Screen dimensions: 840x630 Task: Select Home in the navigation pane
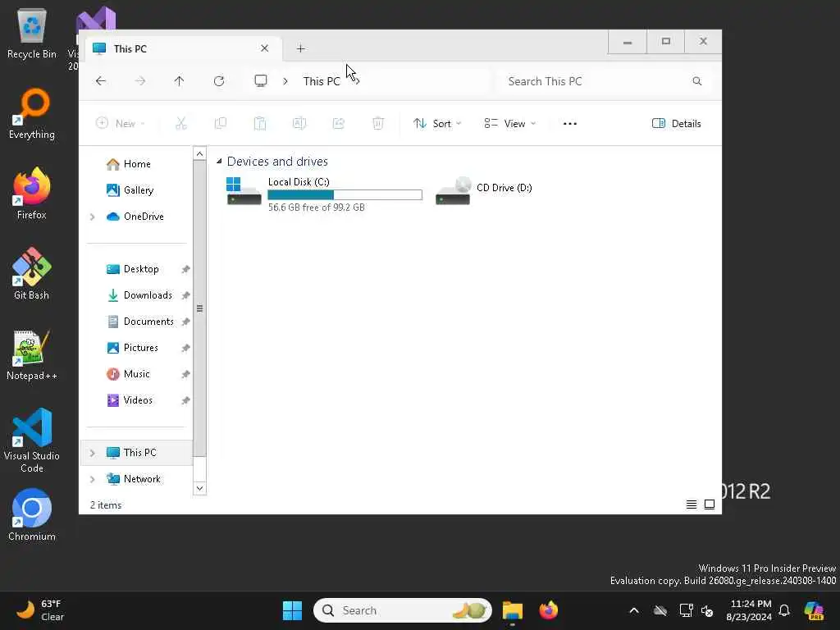[137, 164]
